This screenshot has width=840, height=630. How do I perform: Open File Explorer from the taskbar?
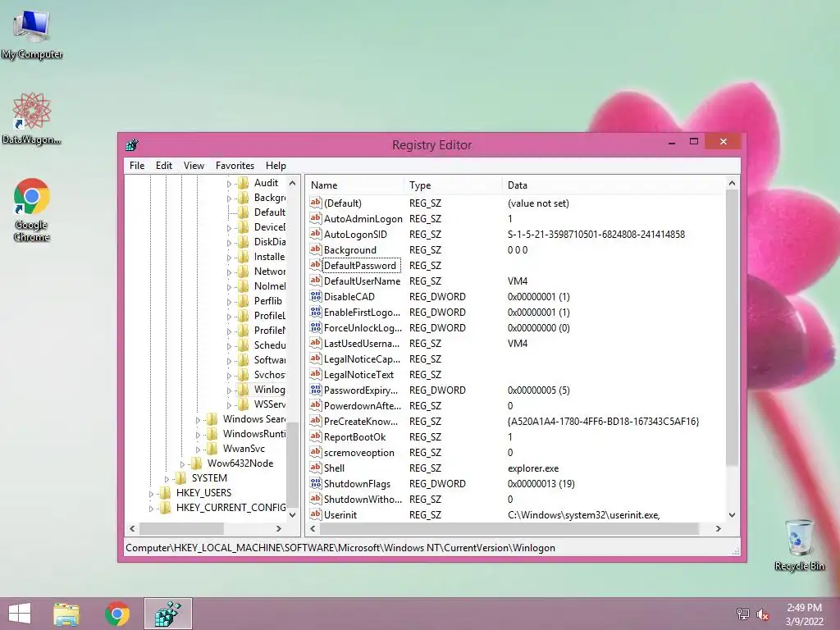coord(66,614)
